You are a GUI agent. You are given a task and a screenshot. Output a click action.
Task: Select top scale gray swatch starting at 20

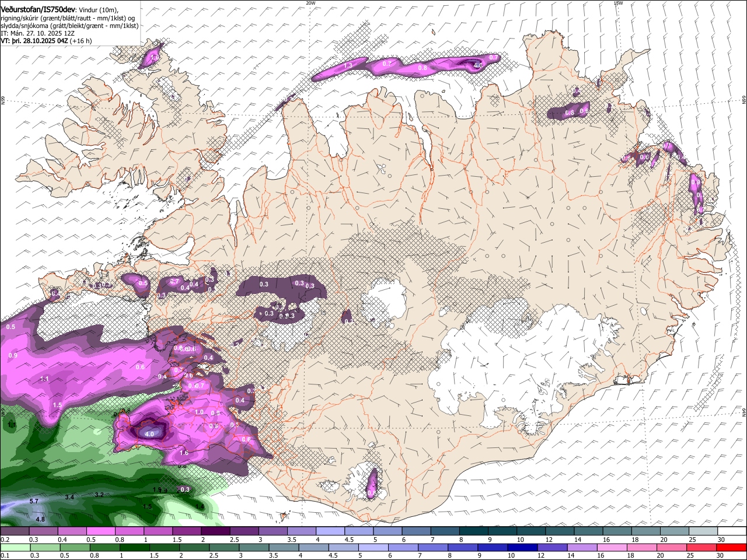tap(675, 531)
